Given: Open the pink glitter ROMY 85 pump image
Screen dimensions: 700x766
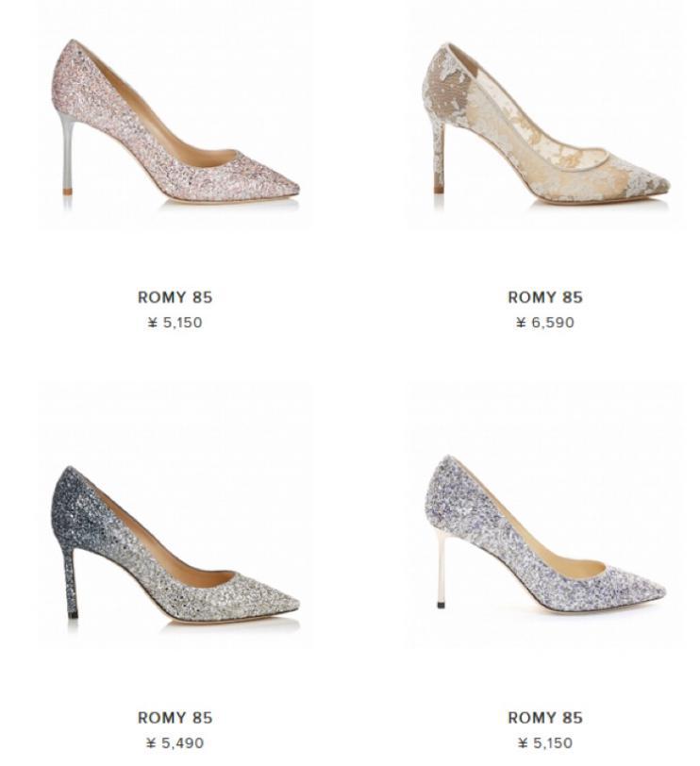Looking at the screenshot, I should pos(175,120).
